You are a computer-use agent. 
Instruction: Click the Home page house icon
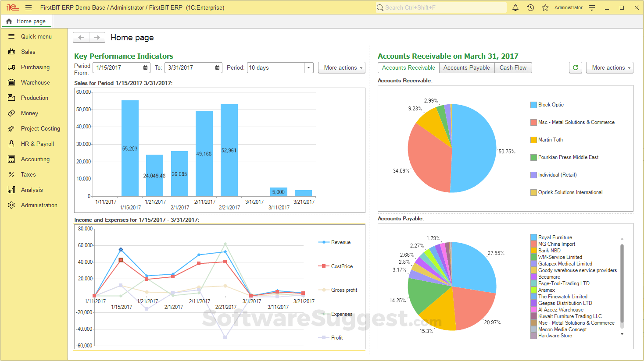tap(9, 21)
